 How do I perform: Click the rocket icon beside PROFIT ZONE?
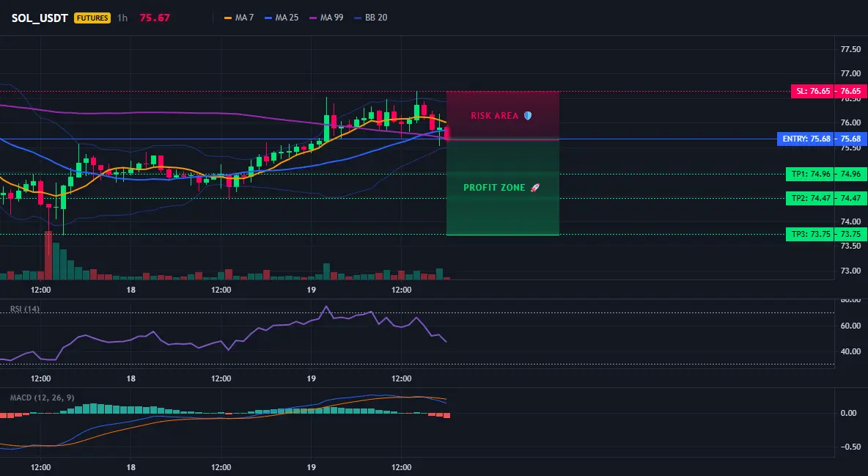(534, 187)
